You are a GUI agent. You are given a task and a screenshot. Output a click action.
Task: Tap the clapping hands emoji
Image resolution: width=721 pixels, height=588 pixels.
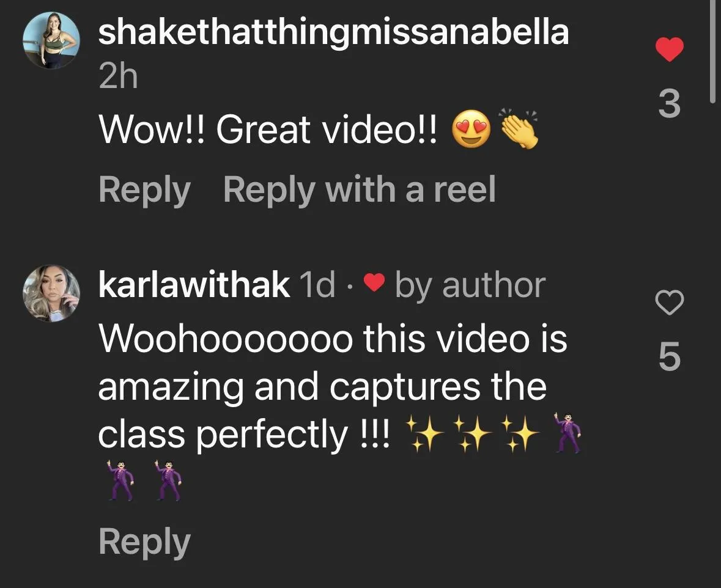[519, 128]
